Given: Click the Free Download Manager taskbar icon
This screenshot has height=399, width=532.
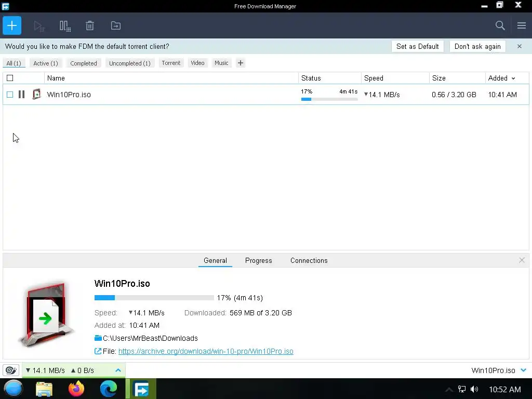Looking at the screenshot, I should (x=141, y=389).
